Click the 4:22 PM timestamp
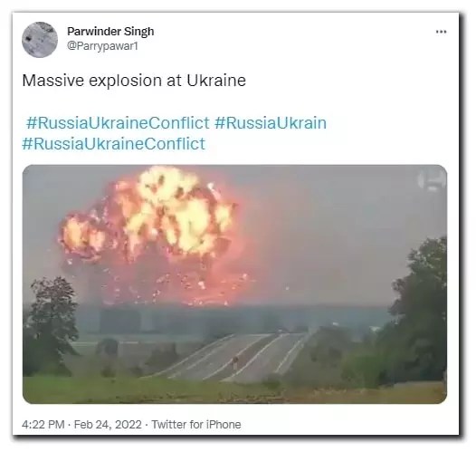The image size is (476, 452). click(x=43, y=424)
